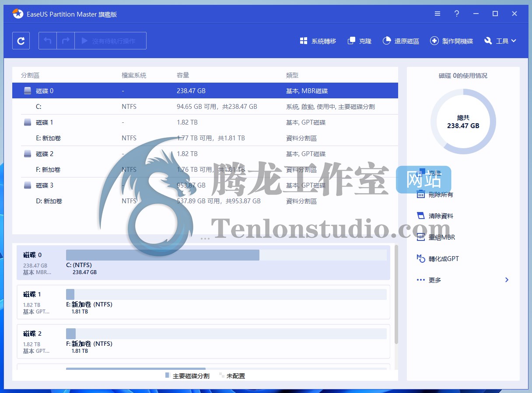Select 磁碟 3 row in partition list
The height and width of the screenshot is (393, 532).
coord(205,185)
